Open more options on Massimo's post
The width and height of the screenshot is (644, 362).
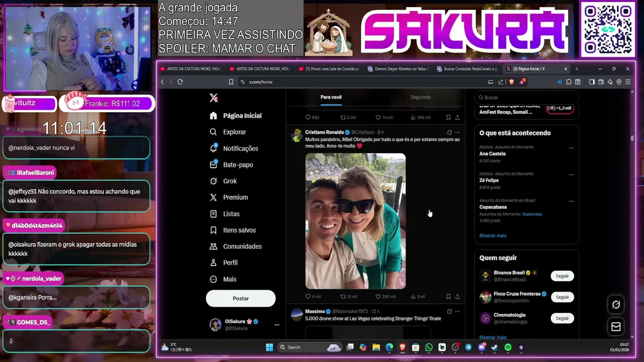coord(457,312)
